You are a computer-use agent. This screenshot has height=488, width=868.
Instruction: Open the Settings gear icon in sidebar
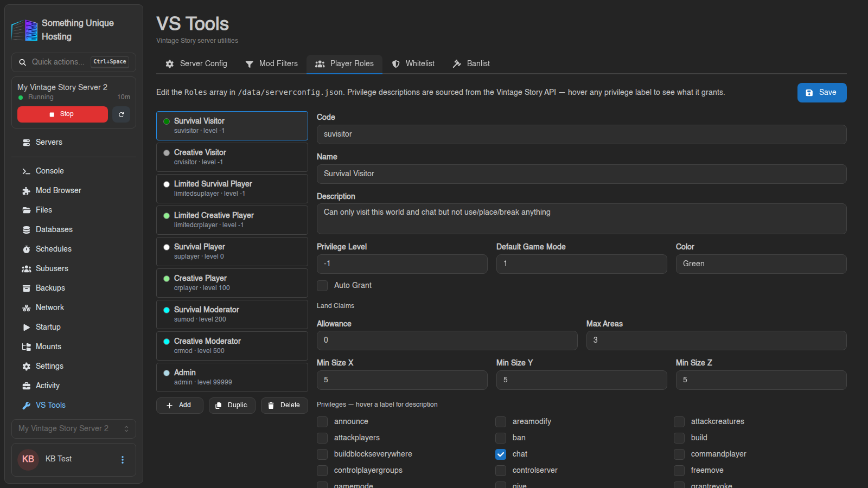tap(26, 367)
